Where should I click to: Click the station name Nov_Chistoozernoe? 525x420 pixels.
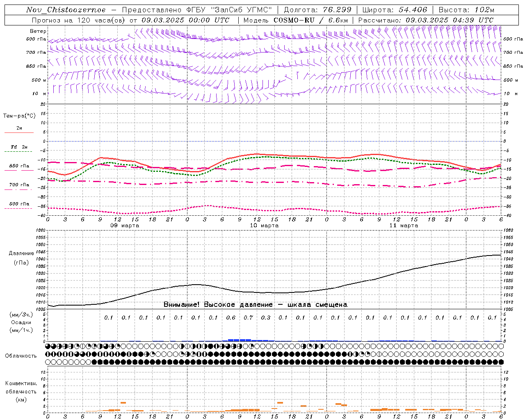click(66, 10)
